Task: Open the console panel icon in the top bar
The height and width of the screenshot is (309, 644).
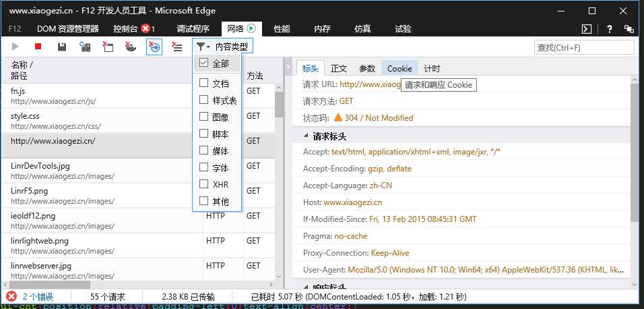Action: (587, 29)
